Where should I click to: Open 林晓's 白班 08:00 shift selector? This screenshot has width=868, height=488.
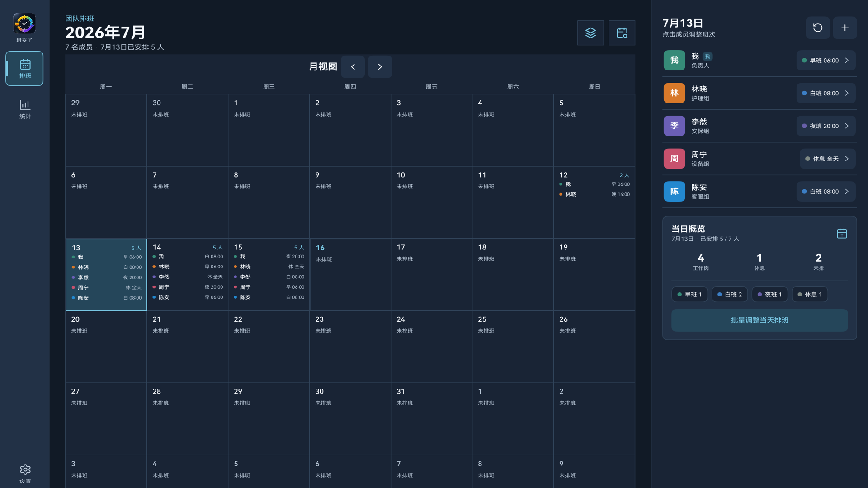coord(826,93)
